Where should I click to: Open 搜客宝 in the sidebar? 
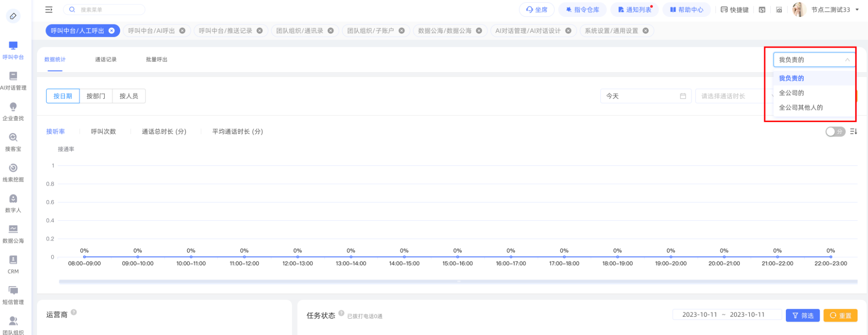13,138
